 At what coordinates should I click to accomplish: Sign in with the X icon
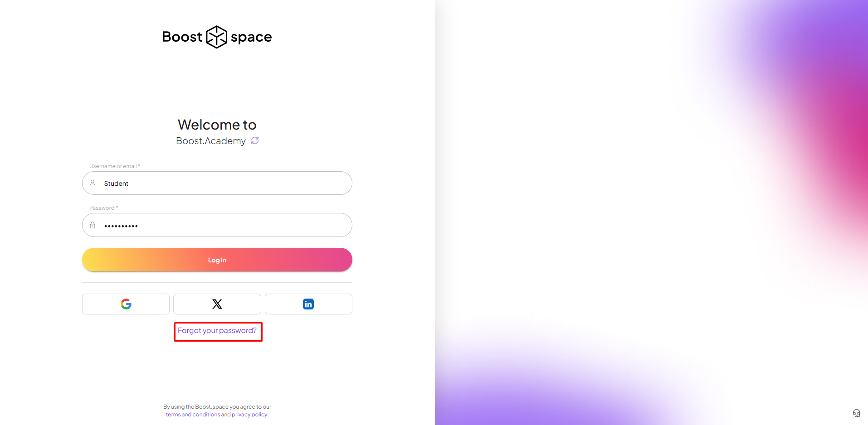pos(217,304)
